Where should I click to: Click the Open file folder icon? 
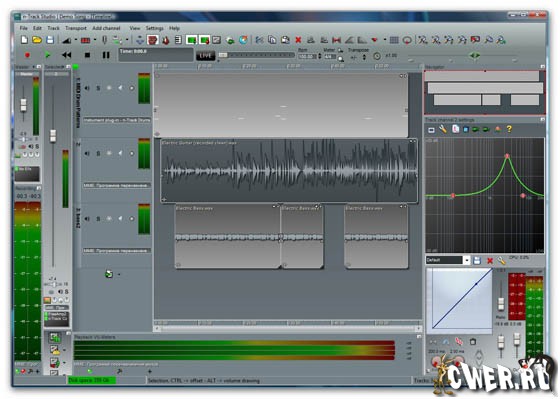point(37,40)
